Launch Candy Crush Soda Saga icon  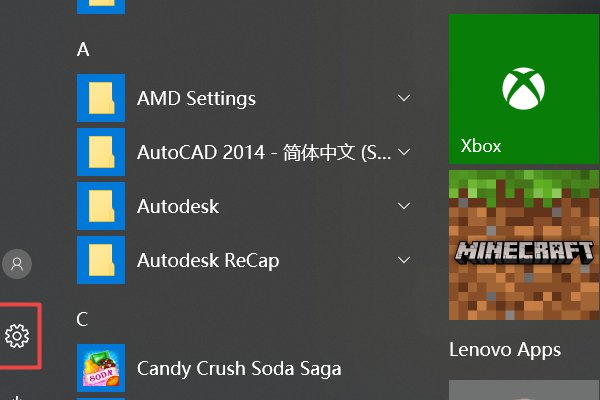[x=101, y=368]
